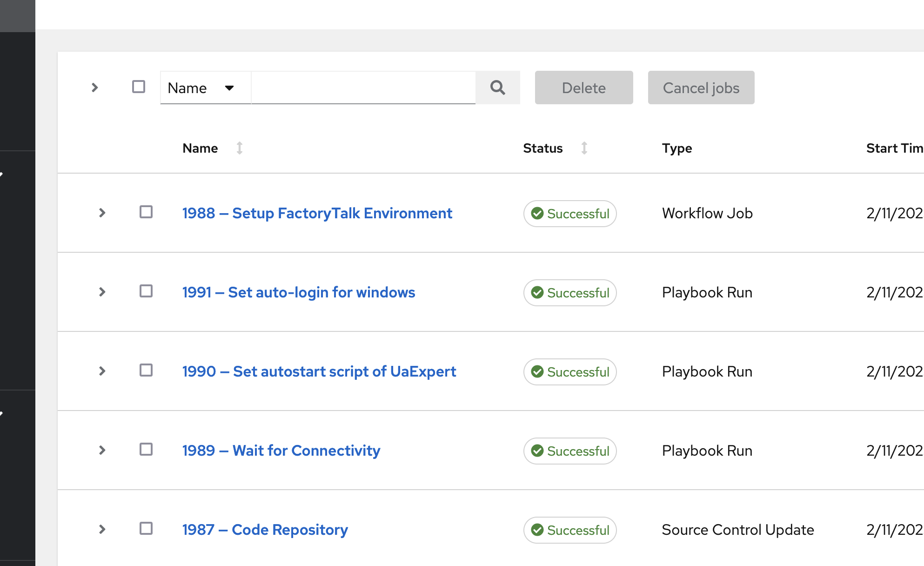Sort by Name column arrows icon

[x=239, y=148]
